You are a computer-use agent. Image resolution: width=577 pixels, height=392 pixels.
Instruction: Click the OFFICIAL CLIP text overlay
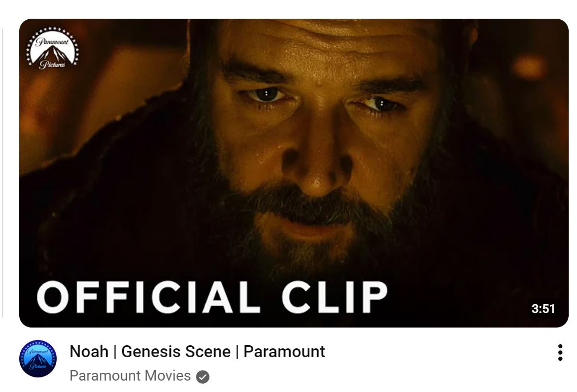pos(212,297)
